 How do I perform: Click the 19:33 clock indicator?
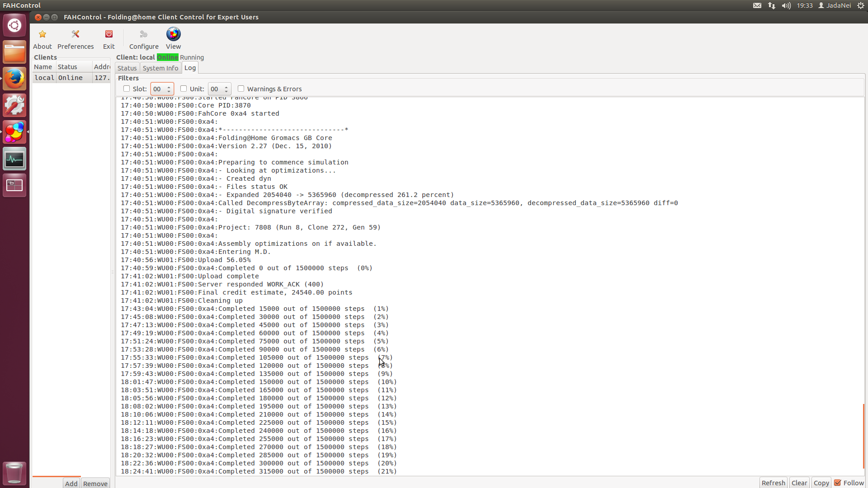[805, 5]
